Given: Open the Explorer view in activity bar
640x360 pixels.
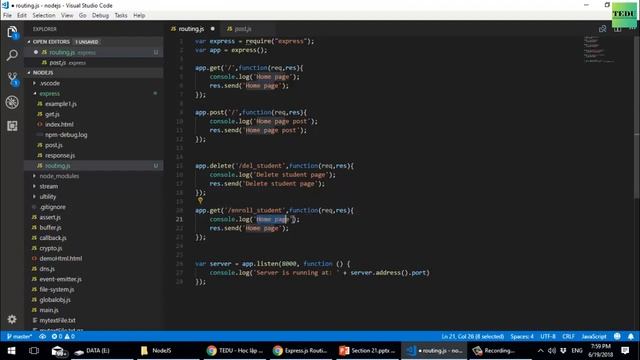Looking at the screenshot, I should [x=12, y=32].
